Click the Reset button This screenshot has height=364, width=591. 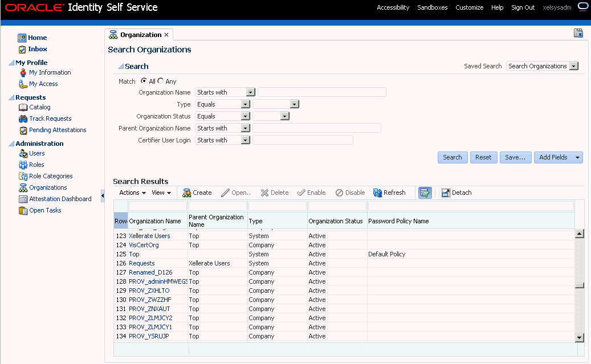(x=483, y=158)
